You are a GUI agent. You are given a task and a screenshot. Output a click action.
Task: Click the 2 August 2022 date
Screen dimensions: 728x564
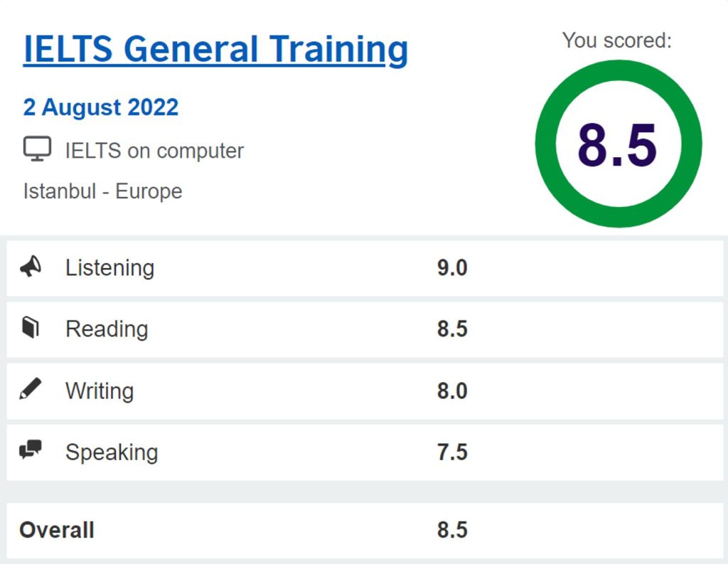[101, 107]
